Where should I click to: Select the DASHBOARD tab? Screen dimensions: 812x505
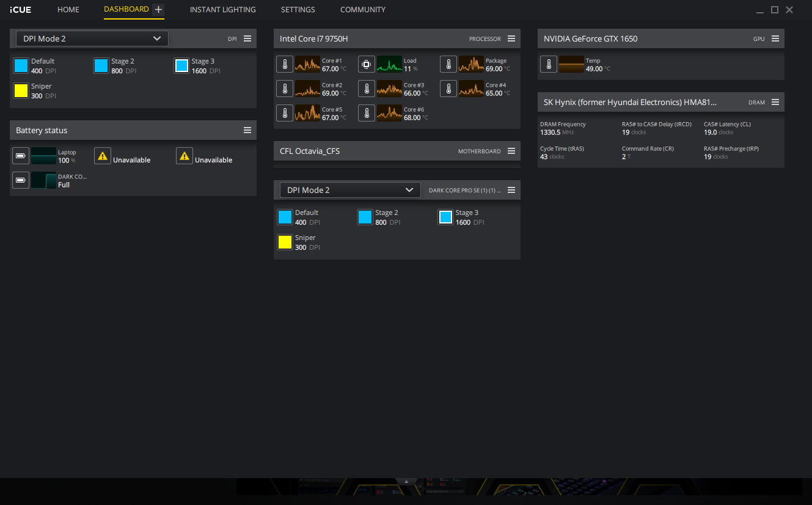click(x=126, y=9)
